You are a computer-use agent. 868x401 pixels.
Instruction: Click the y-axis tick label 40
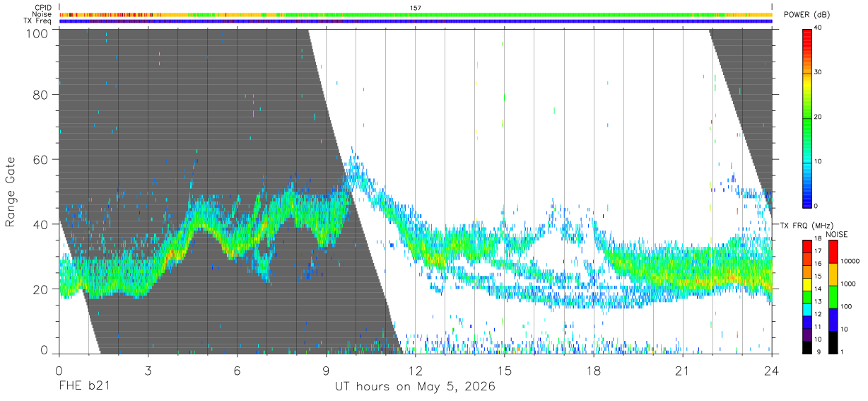[x=41, y=224]
